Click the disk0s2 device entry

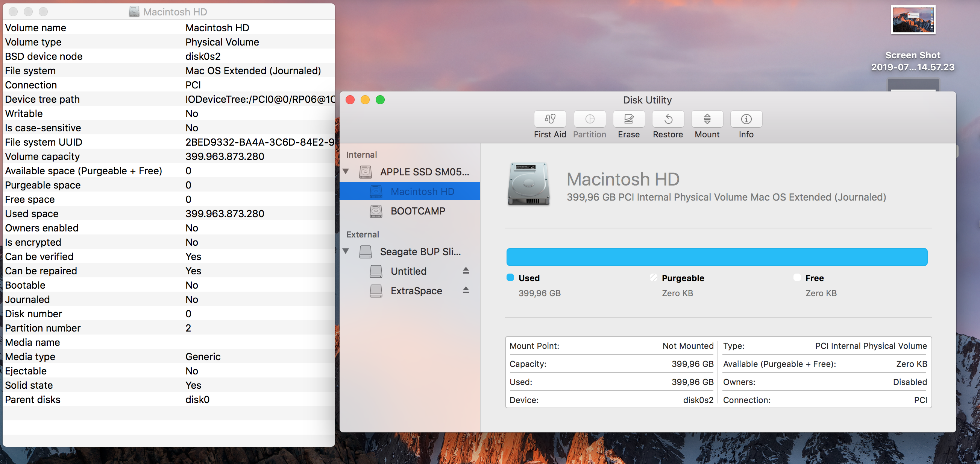point(698,400)
